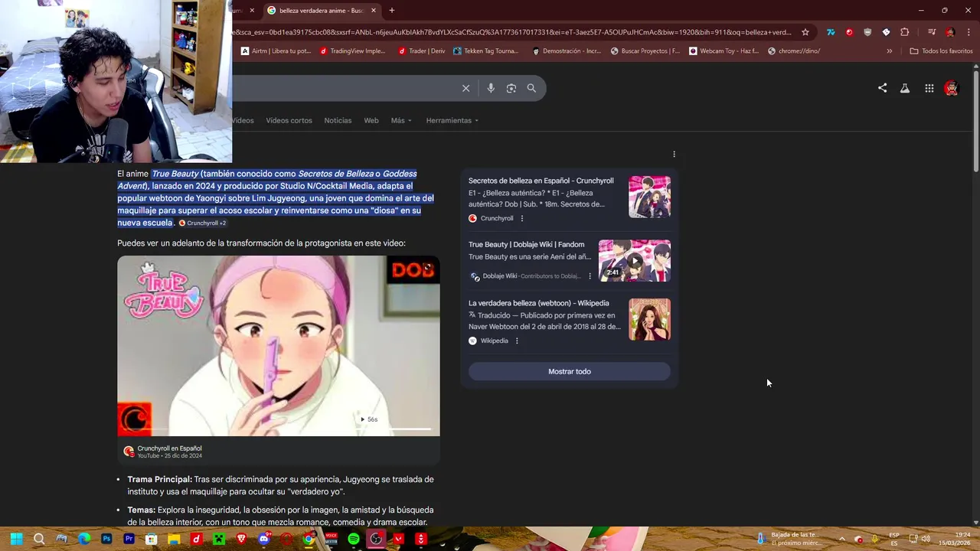Switch to Noticias results tab

(x=338, y=120)
